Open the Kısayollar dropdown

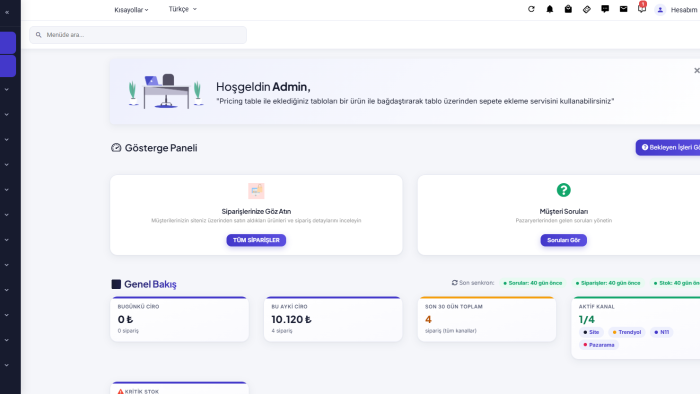coord(131,10)
